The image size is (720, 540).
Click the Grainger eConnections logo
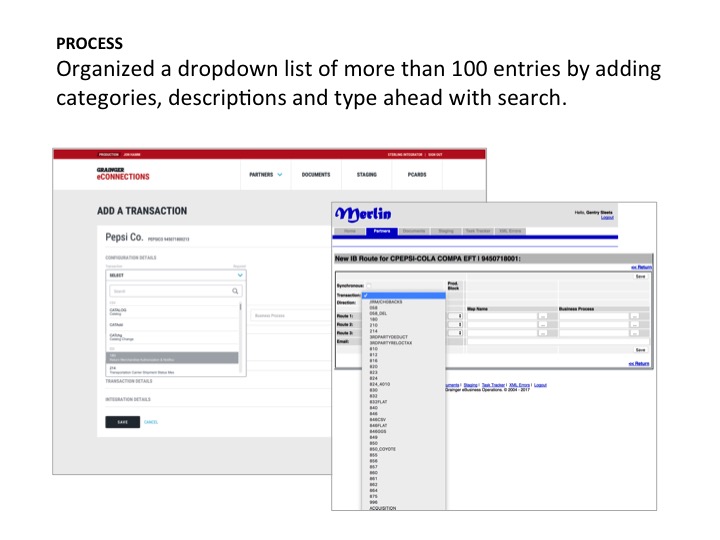(x=123, y=174)
